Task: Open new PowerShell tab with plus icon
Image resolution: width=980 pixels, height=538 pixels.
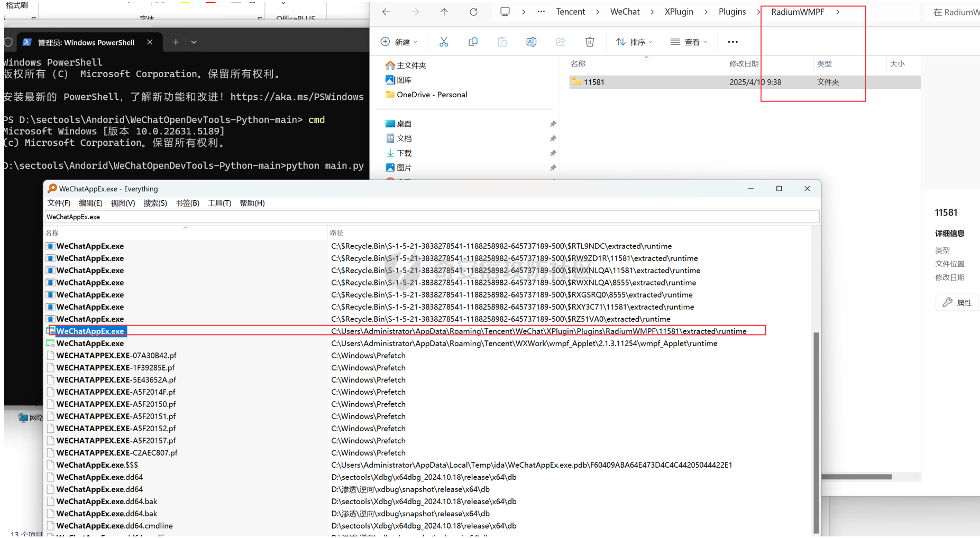Action: pyautogui.click(x=176, y=42)
